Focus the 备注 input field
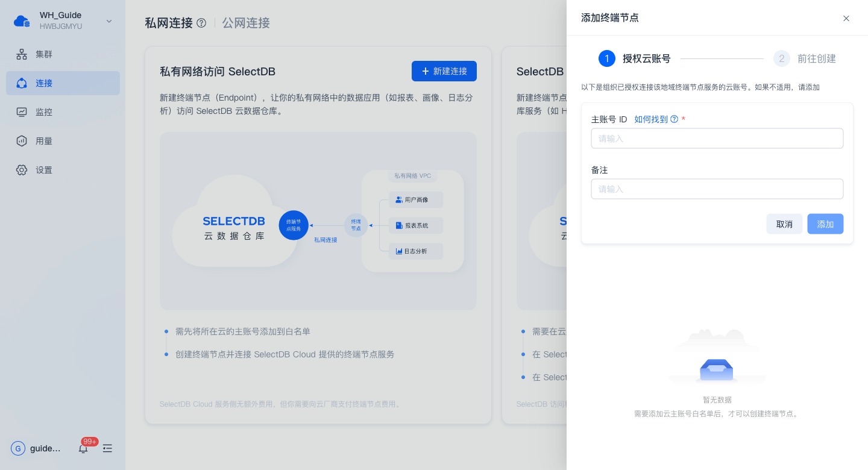Screen dimensions: 868x470 [x=717, y=189]
